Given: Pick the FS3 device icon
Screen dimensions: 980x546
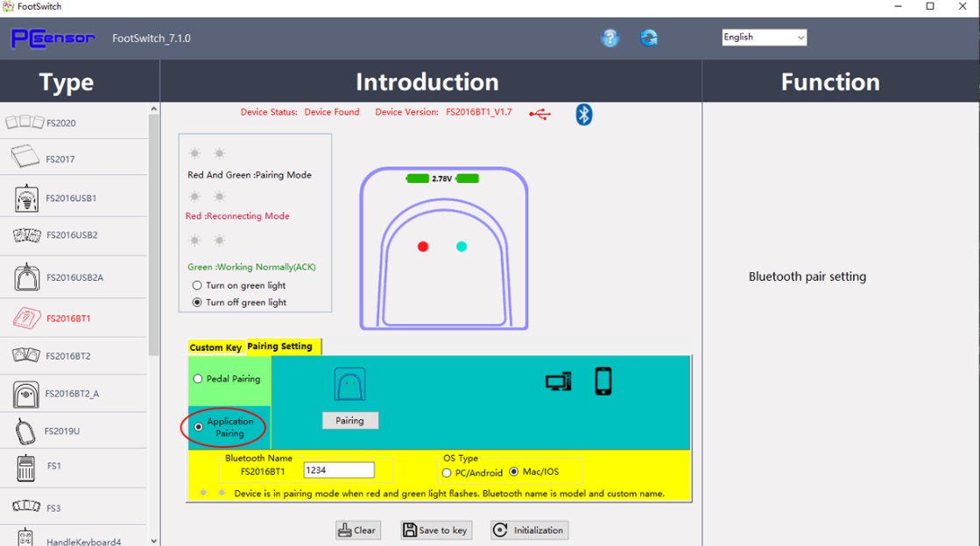Looking at the screenshot, I should (x=26, y=506).
